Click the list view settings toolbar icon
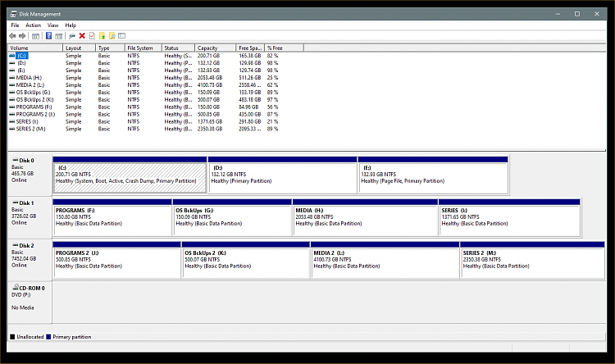 click(122, 36)
